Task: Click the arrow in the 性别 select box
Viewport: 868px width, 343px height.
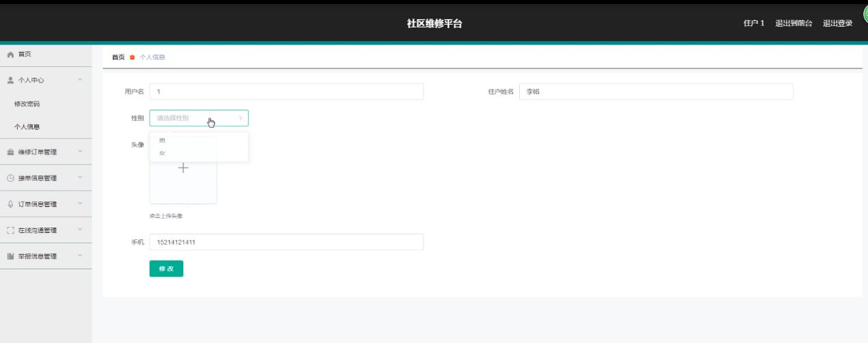Action: (240, 118)
